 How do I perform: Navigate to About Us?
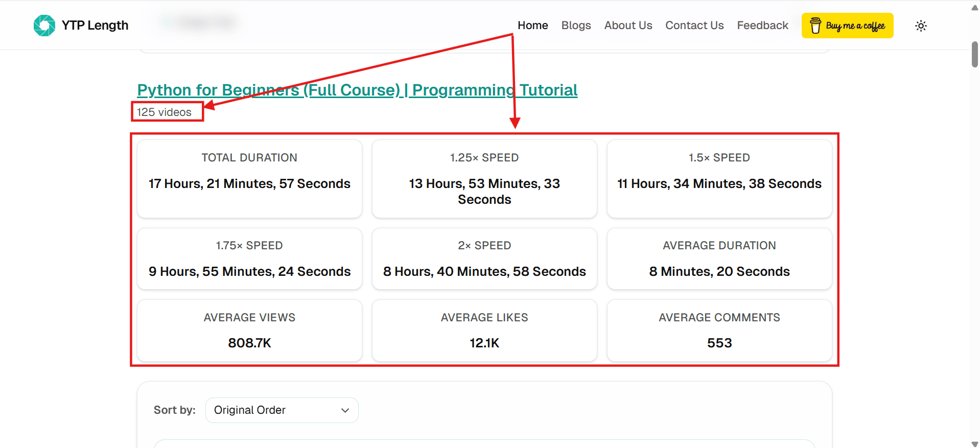[x=628, y=26]
